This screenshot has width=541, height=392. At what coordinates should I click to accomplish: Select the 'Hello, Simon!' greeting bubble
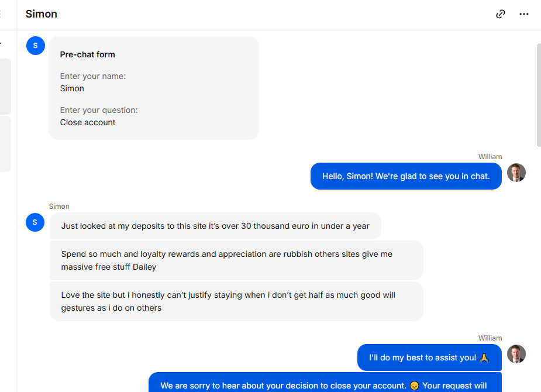[x=406, y=176]
